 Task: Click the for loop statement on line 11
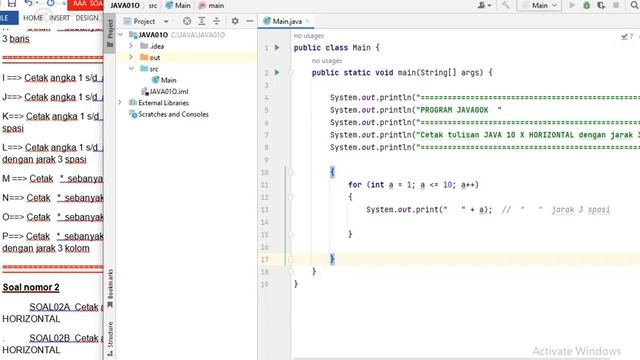click(x=413, y=185)
